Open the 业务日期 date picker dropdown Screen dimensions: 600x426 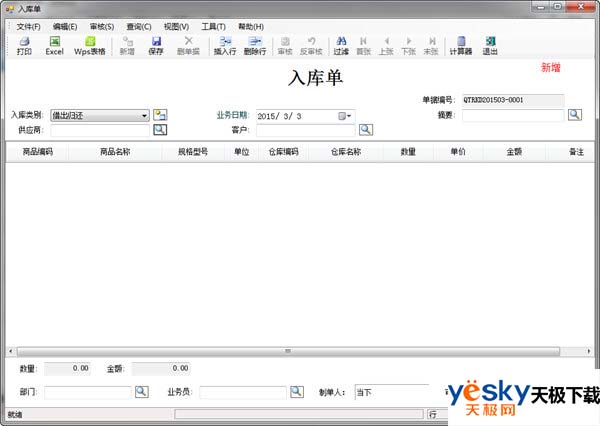[345, 116]
